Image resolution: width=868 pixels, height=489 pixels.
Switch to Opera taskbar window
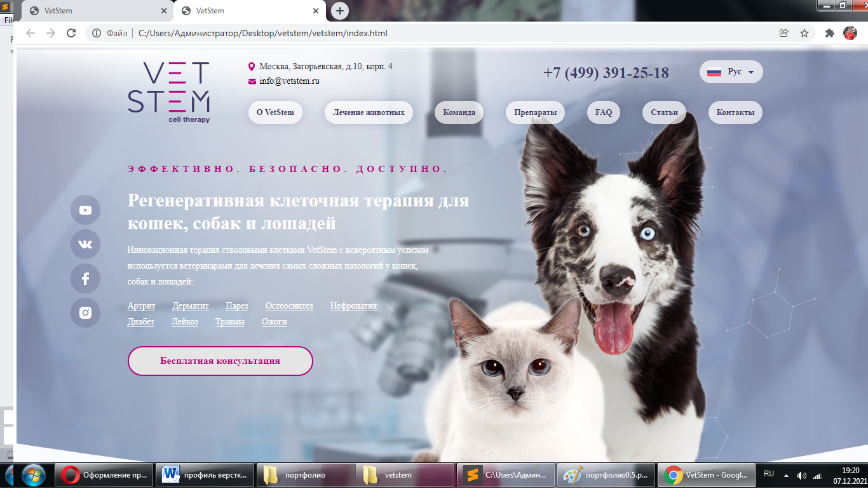point(105,474)
